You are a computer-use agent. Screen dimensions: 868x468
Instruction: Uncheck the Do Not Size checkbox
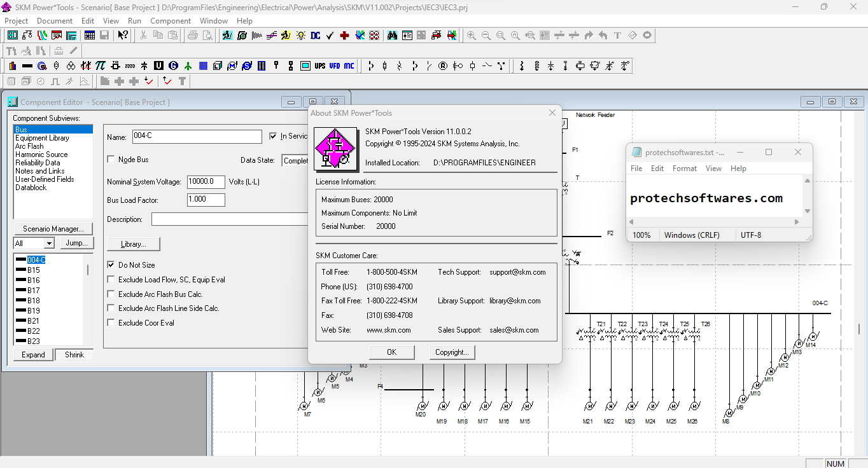tap(111, 265)
